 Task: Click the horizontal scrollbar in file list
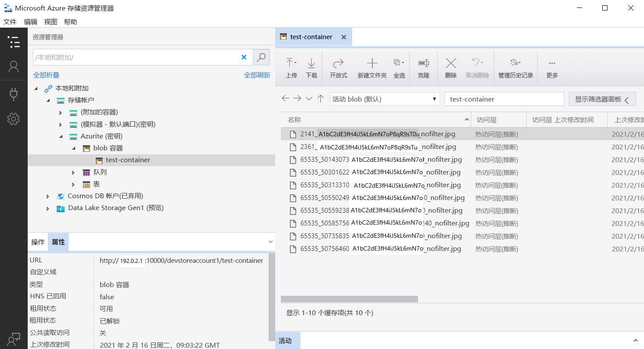[349, 299]
